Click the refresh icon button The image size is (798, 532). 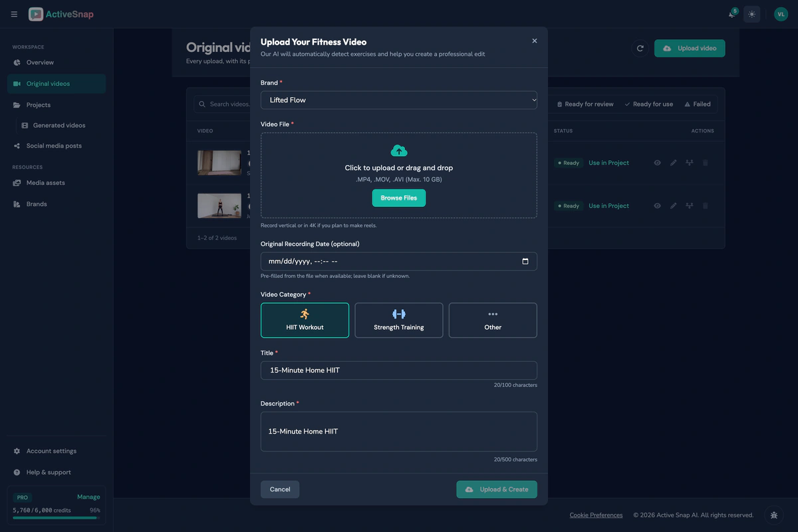[640, 49]
